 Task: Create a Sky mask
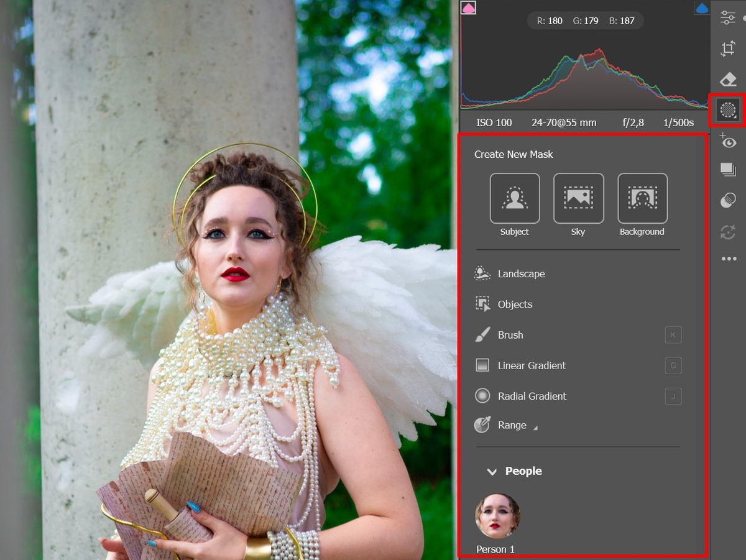point(578,198)
